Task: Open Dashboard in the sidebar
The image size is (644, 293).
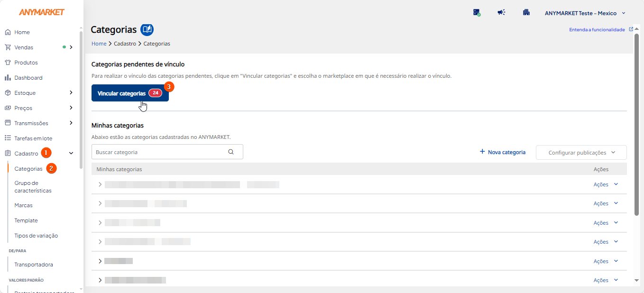Action: coord(28,78)
